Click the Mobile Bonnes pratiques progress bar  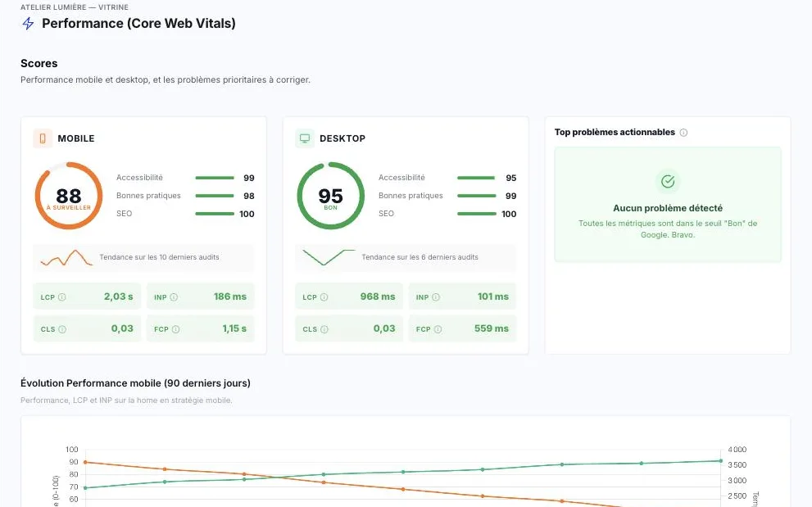(x=215, y=196)
